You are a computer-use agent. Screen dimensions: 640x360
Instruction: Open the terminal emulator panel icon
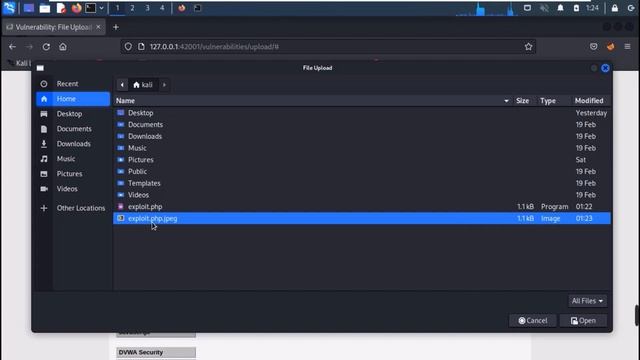pyautogui.click(x=91, y=8)
